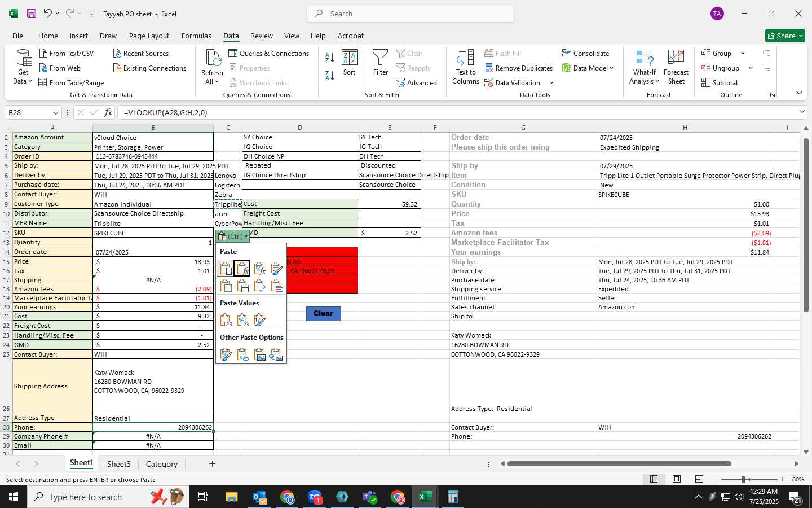Open Outlook from the taskbar
Viewport: 812px width, 508px height.
tap(260, 497)
